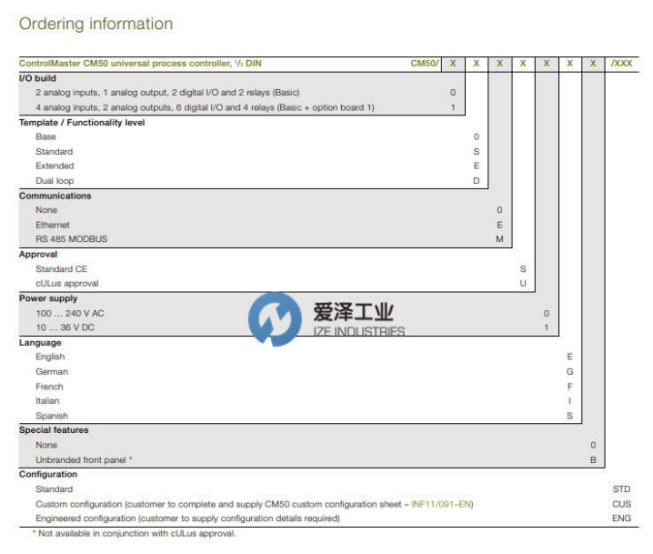This screenshot has width=653, height=554.
Task: Click the Unbranded front panel option
Action: point(84,459)
